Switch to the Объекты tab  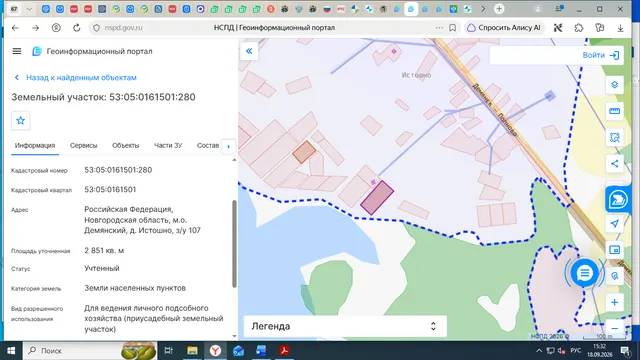pyautogui.click(x=126, y=145)
